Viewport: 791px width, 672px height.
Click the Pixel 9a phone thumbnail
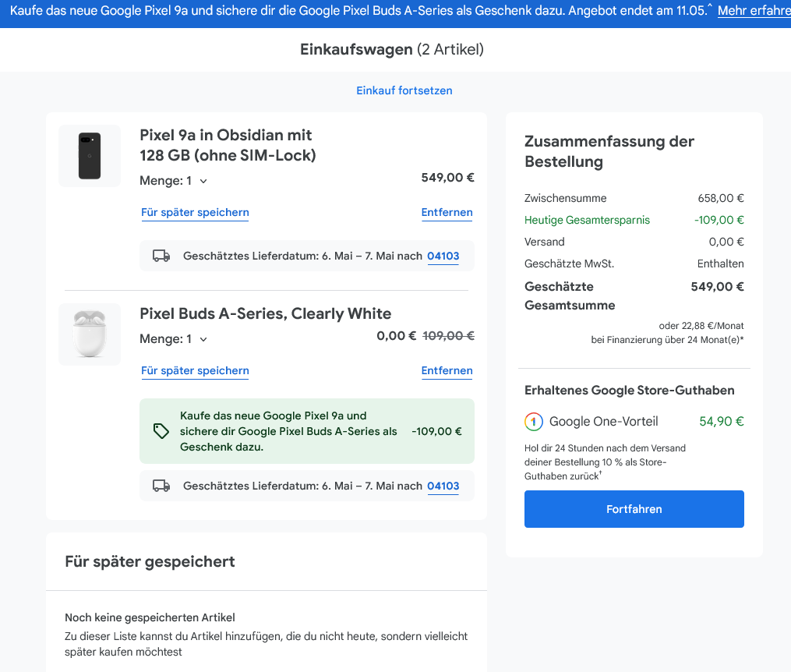coord(90,156)
